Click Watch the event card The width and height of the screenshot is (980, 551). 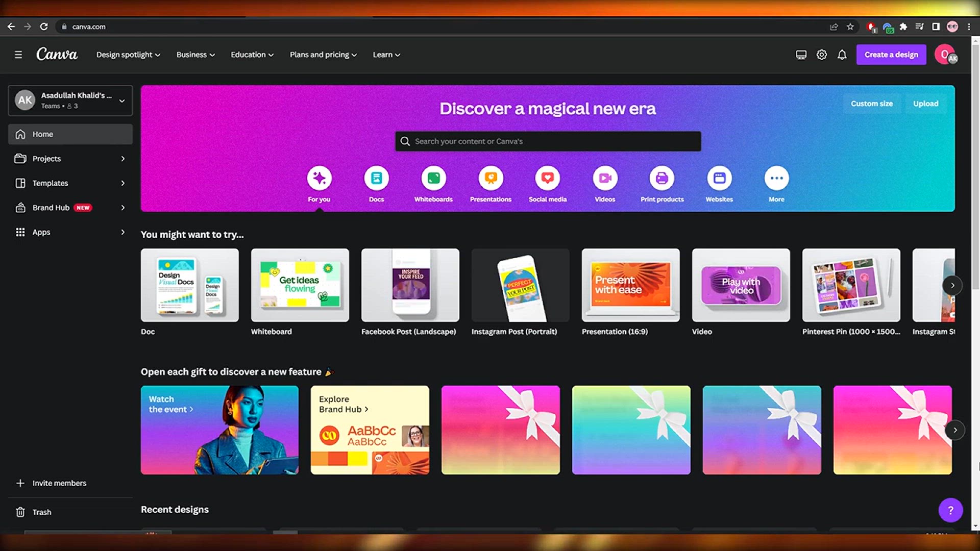click(219, 430)
